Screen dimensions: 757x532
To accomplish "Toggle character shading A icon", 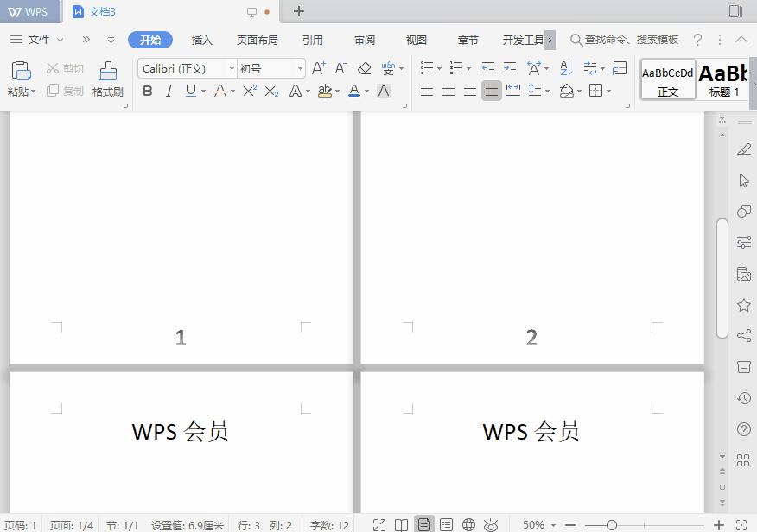I will point(384,91).
